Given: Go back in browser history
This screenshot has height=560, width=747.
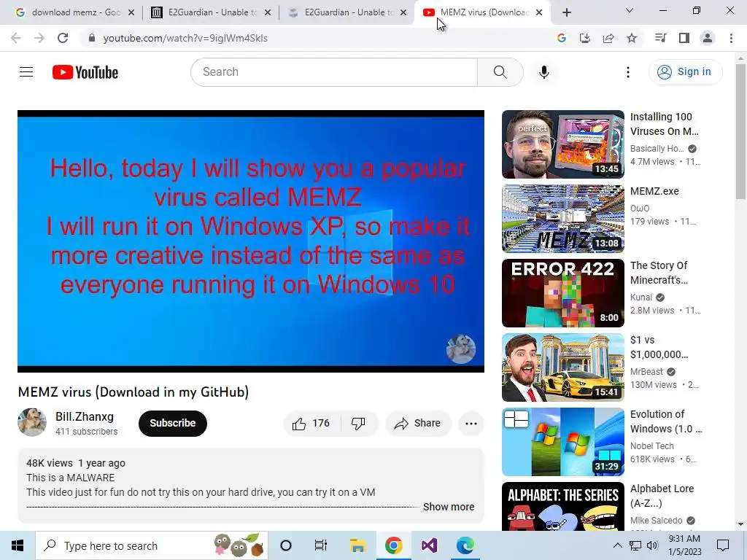Looking at the screenshot, I should click(x=16, y=38).
